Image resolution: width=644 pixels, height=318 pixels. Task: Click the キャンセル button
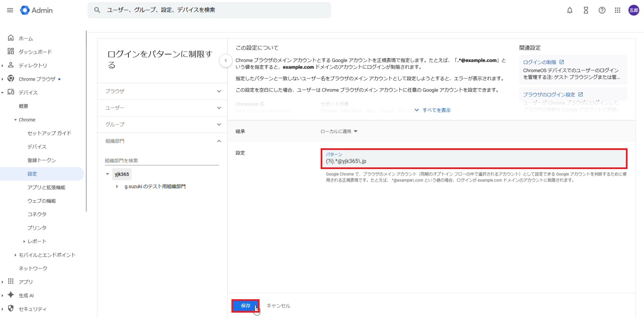tap(278, 306)
